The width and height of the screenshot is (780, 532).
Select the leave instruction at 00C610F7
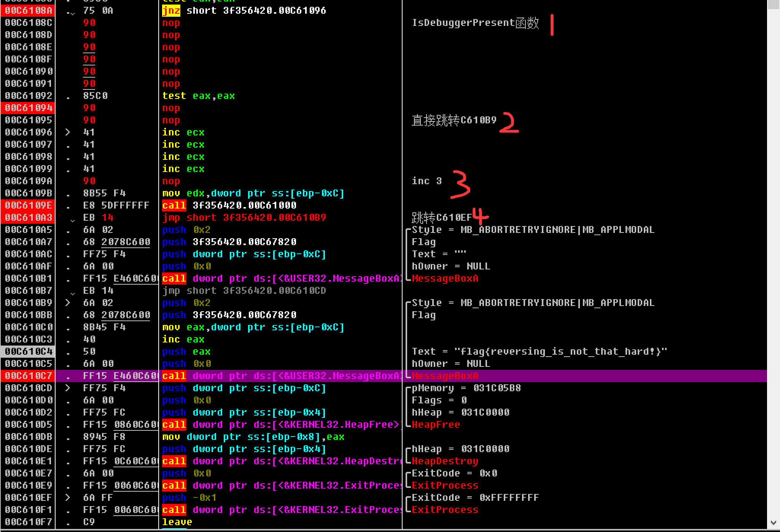click(x=177, y=522)
